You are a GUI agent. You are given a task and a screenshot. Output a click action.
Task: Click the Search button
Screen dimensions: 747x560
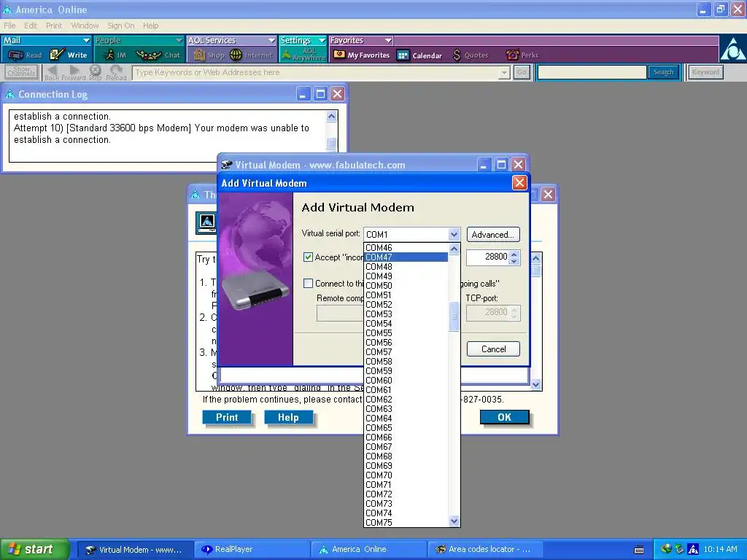[x=663, y=72]
